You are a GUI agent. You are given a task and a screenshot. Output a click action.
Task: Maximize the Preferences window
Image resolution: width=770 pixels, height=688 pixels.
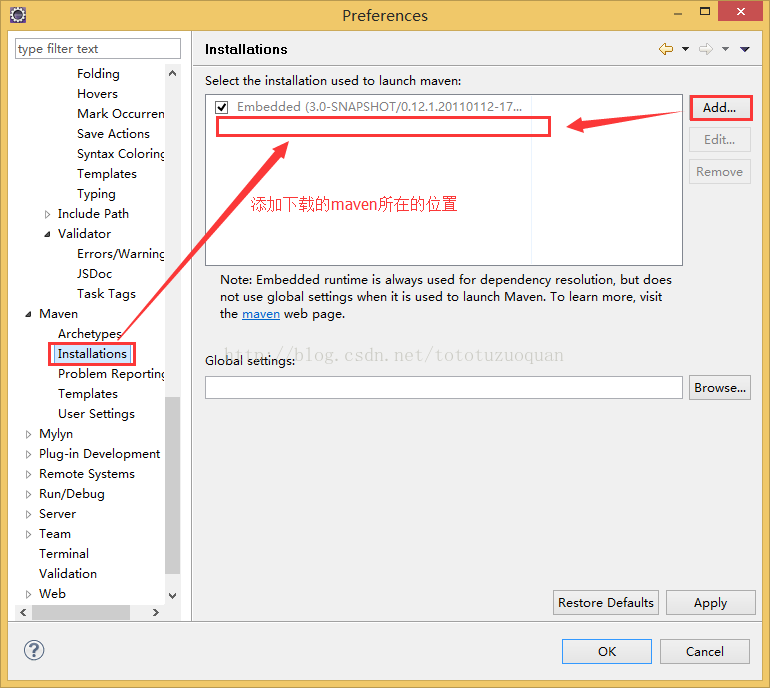point(705,11)
